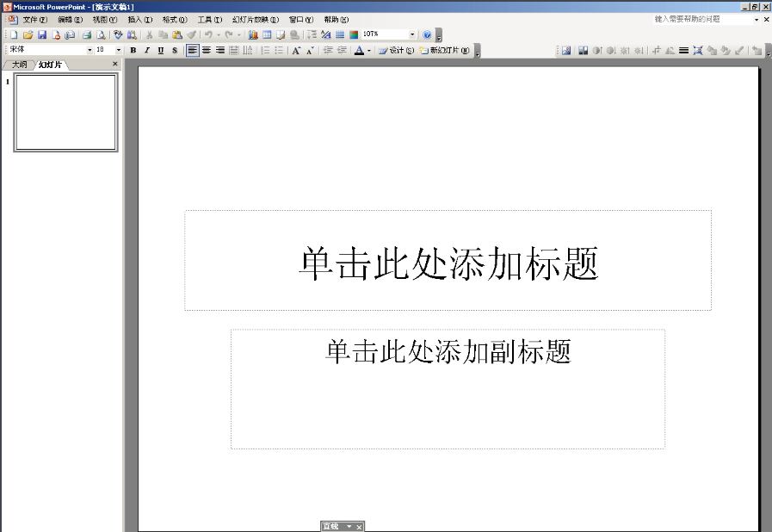Show formatting toggle icon

(326, 34)
